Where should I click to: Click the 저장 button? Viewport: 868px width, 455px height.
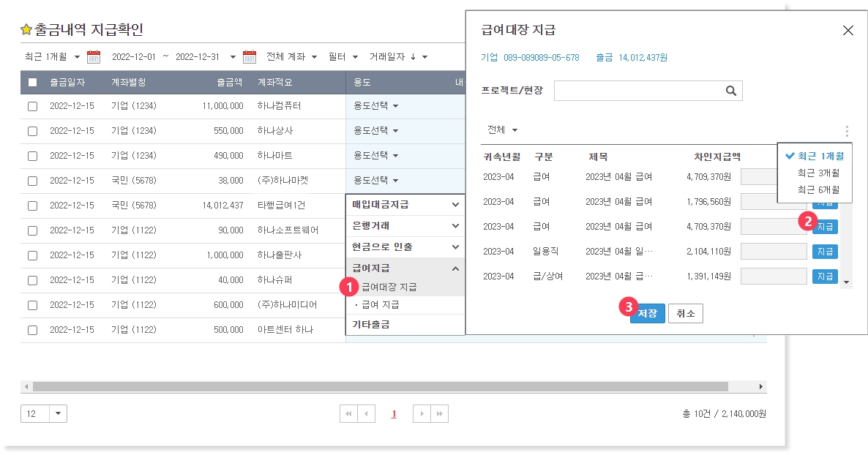pos(647,314)
